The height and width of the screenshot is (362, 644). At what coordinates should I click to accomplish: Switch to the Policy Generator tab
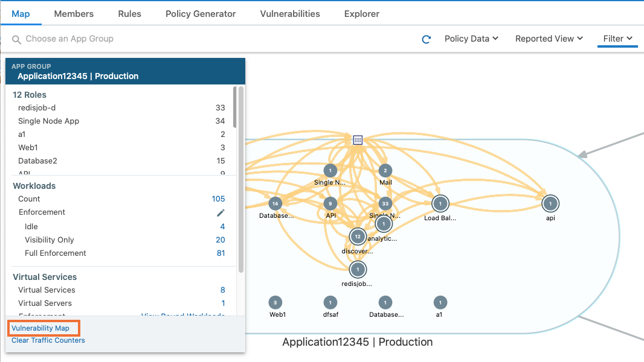point(201,13)
